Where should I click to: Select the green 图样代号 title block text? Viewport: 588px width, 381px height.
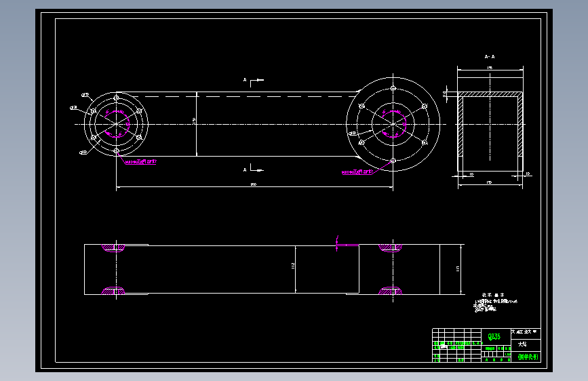coord(528,357)
